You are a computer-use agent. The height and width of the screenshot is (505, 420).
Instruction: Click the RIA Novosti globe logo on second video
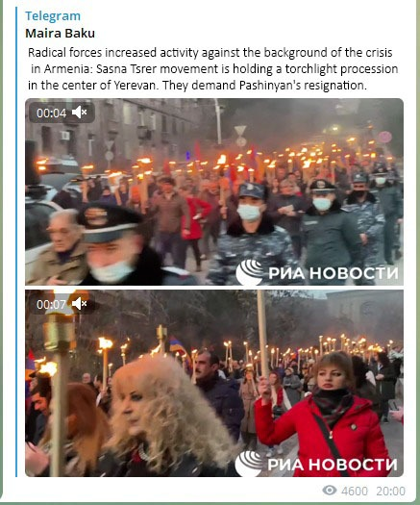tap(249, 464)
